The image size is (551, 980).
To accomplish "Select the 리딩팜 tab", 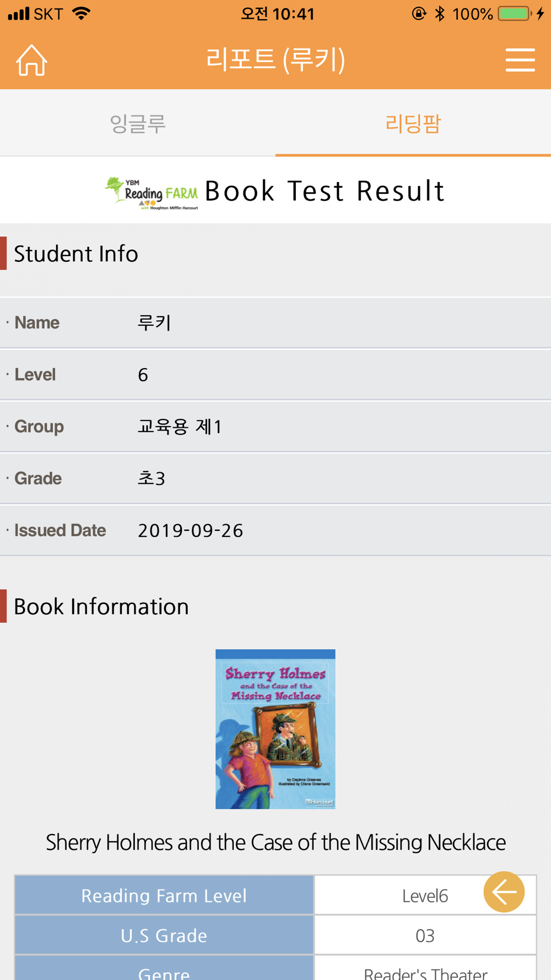I will click(x=413, y=123).
